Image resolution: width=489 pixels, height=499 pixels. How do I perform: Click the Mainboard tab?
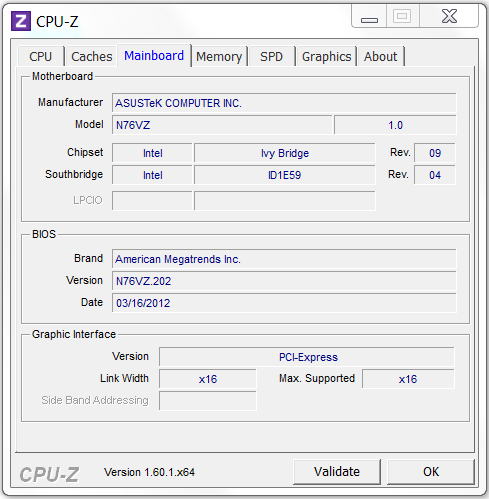154,55
